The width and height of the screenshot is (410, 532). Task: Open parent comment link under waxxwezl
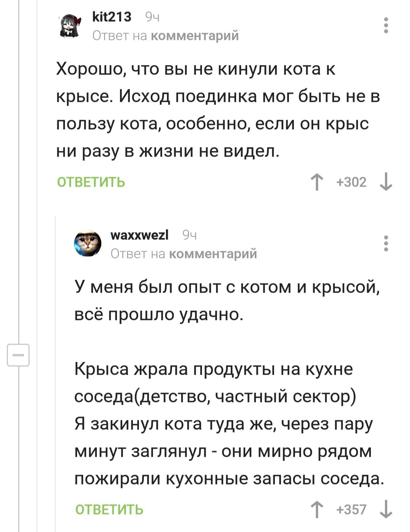coord(213,253)
